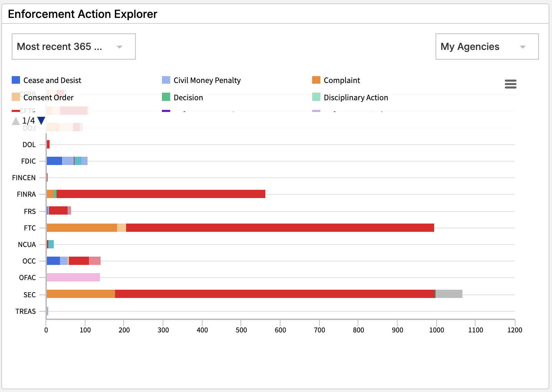Click the teal segment of NCUA bar
This screenshot has width=552, height=392.
51,244
